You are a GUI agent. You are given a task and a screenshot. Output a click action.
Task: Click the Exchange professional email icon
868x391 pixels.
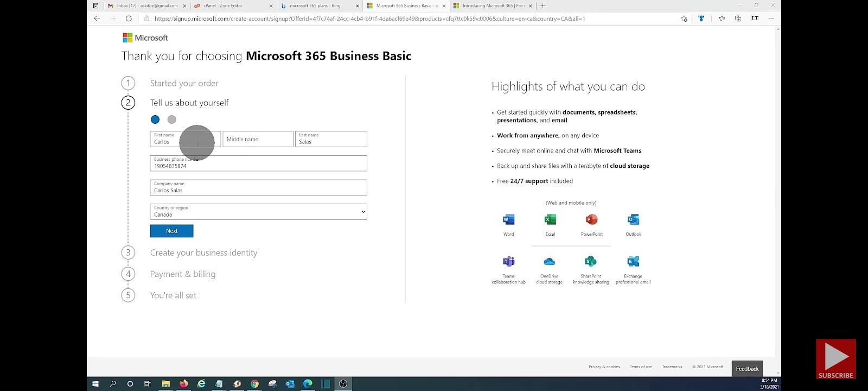(633, 262)
